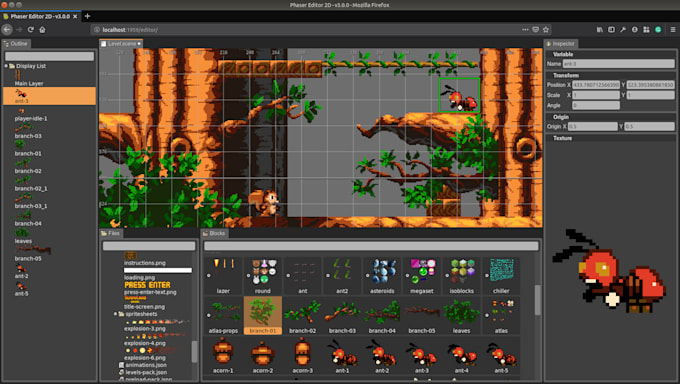Pick the ant-1 sprite block
The height and width of the screenshot is (384, 680).
click(343, 356)
